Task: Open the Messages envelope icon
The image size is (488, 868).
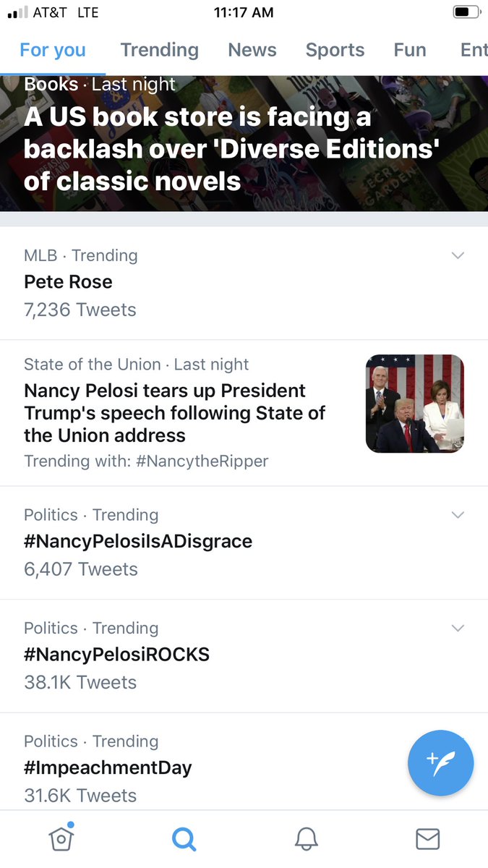Action: tap(427, 839)
